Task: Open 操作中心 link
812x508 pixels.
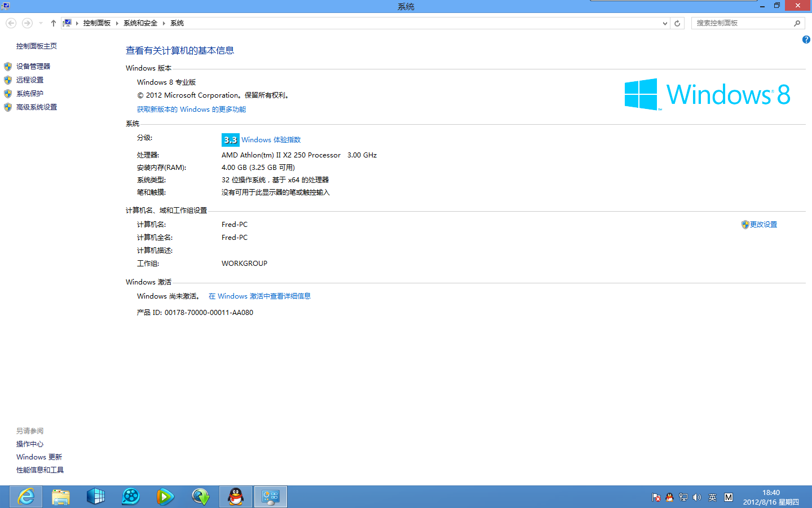Action: tap(30, 444)
